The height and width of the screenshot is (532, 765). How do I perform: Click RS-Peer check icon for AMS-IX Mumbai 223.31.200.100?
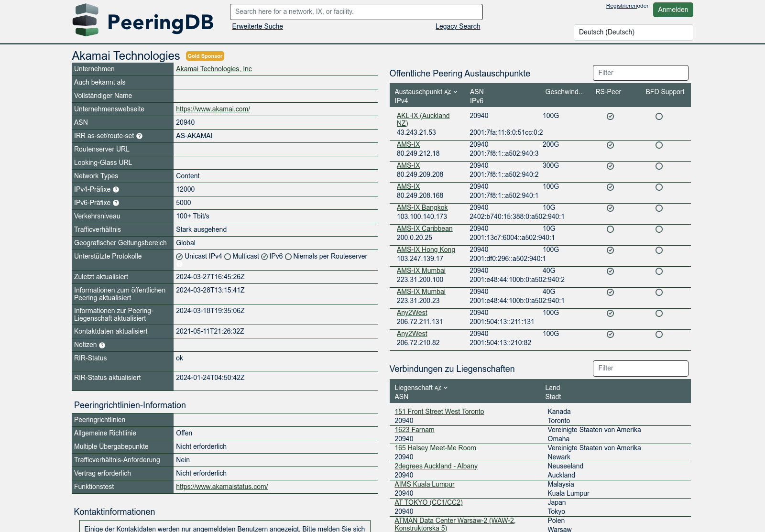coord(610,271)
